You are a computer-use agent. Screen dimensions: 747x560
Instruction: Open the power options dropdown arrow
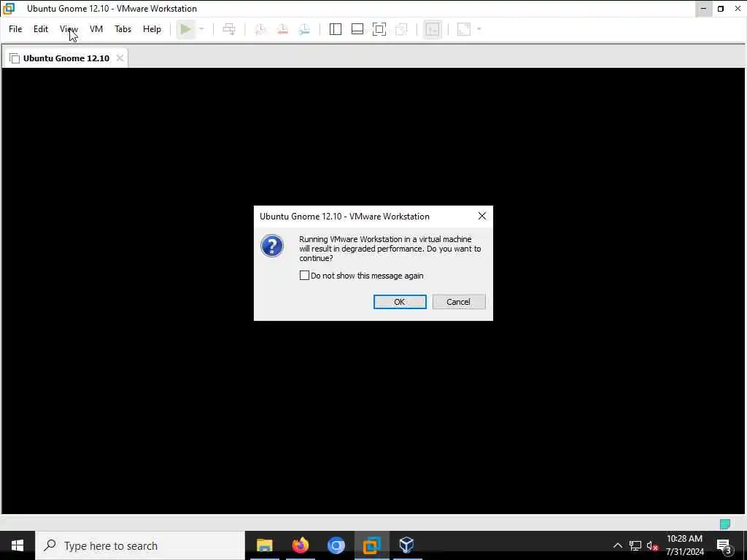click(201, 29)
